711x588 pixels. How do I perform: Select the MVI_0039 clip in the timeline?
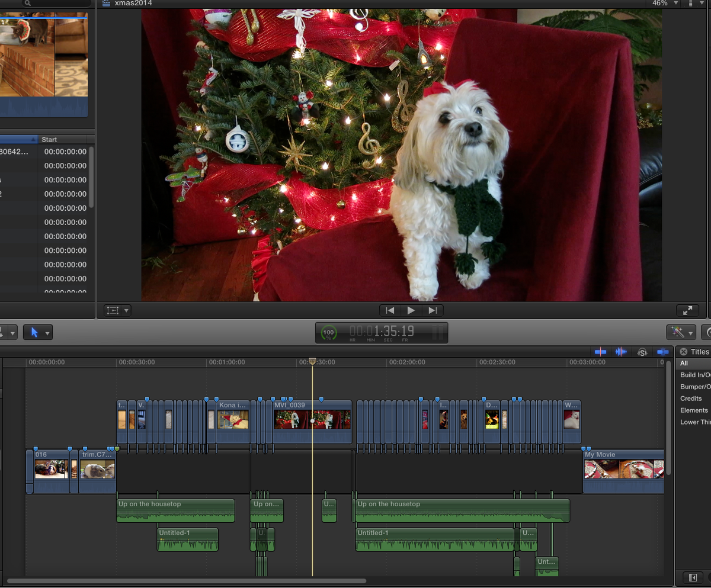312,421
